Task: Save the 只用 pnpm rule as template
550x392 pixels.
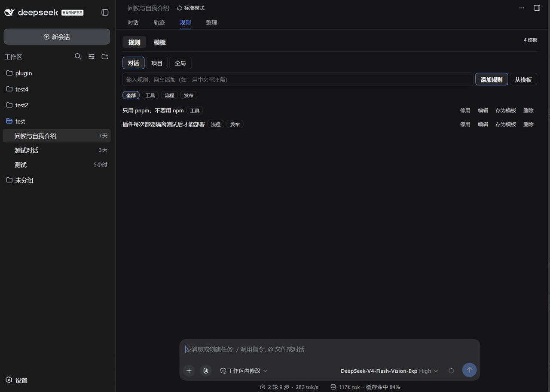Action: click(x=506, y=110)
